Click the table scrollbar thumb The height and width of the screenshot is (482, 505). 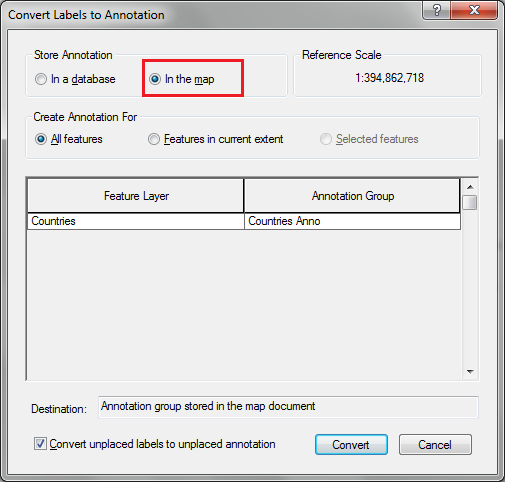tap(470, 202)
